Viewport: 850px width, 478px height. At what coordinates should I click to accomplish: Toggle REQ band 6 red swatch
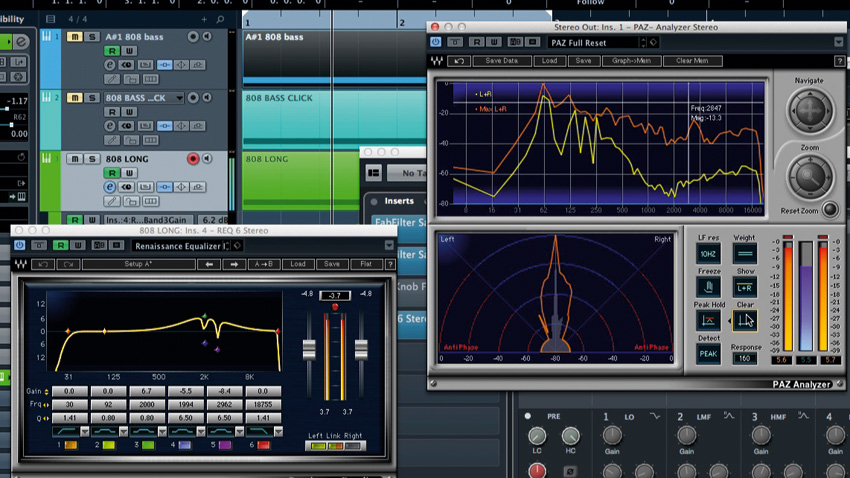click(263, 445)
